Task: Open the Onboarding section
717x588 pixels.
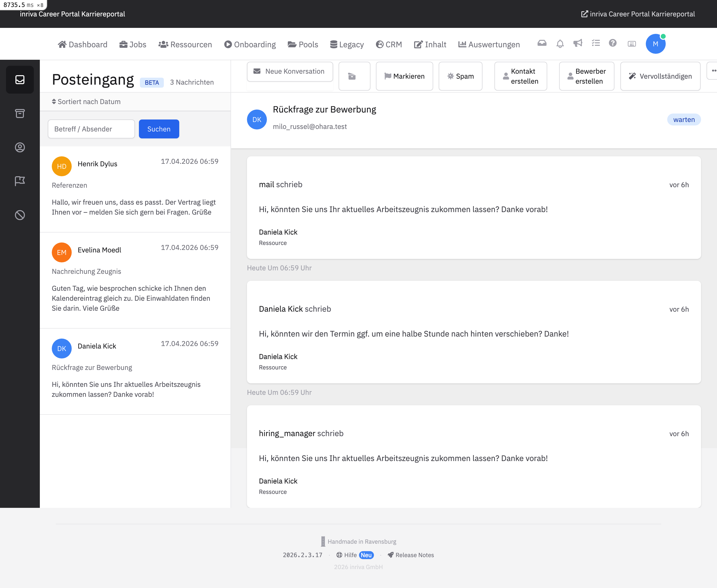Action: 250,44
